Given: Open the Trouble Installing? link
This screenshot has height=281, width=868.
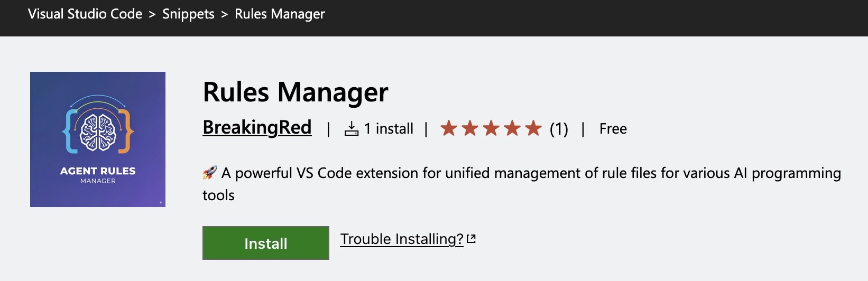Looking at the screenshot, I should [x=402, y=239].
